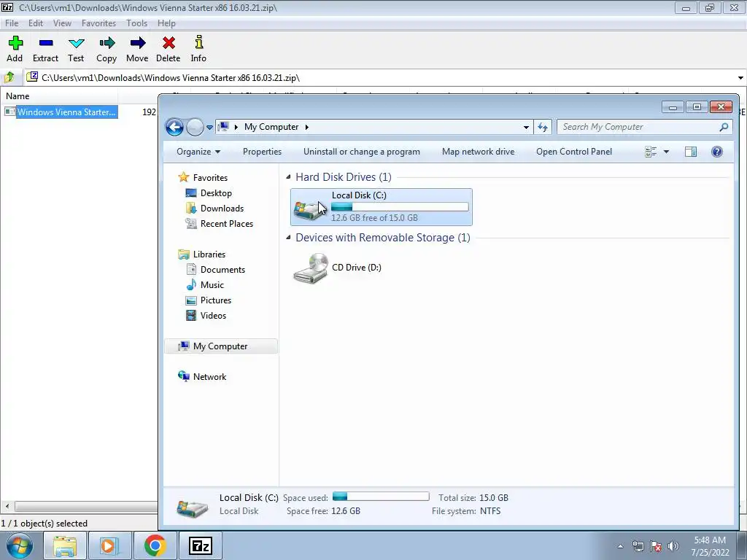Open the Windows Start menu
This screenshot has width=747, height=560.
pos(20,545)
